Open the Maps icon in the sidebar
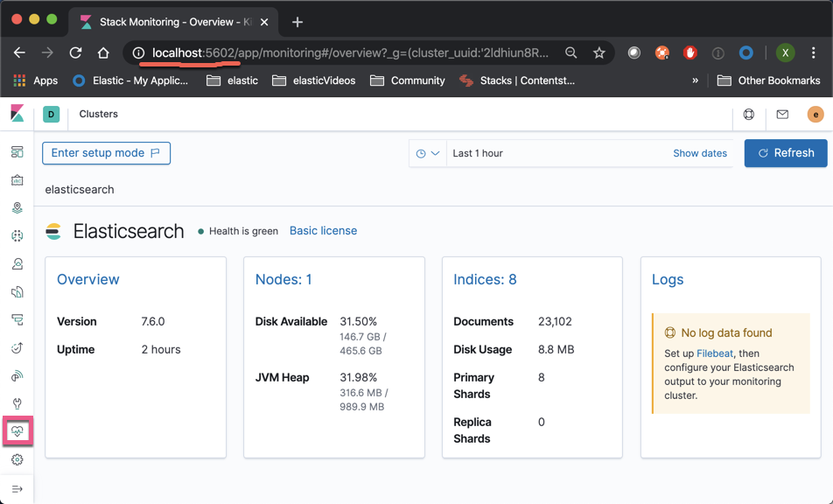The image size is (833, 504). point(17,207)
